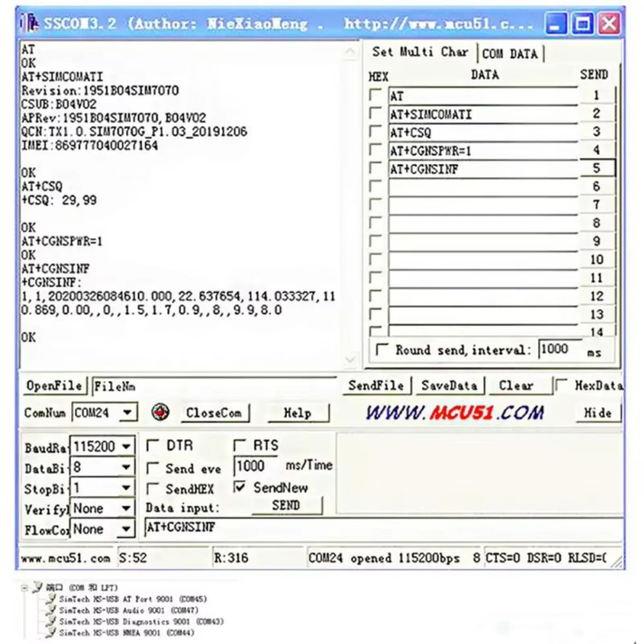
Task: Click the red serial port status indicator icon
Action: point(161,412)
